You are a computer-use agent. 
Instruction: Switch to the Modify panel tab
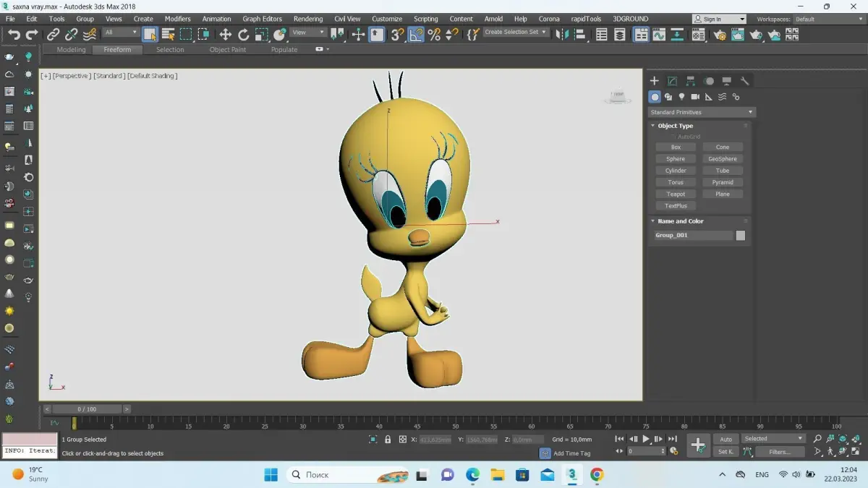point(672,81)
